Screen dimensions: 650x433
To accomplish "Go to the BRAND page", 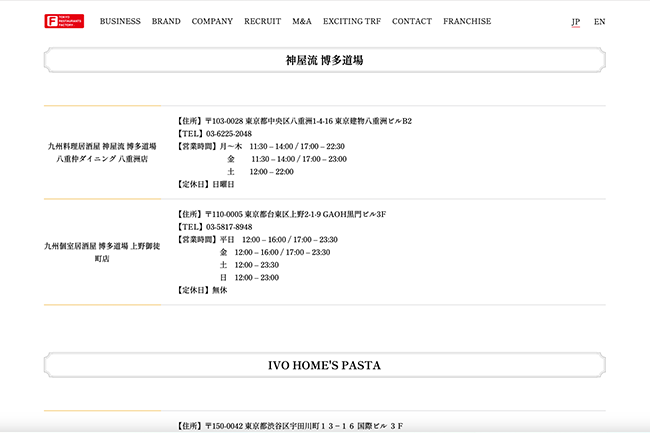I will pyautogui.click(x=166, y=21).
